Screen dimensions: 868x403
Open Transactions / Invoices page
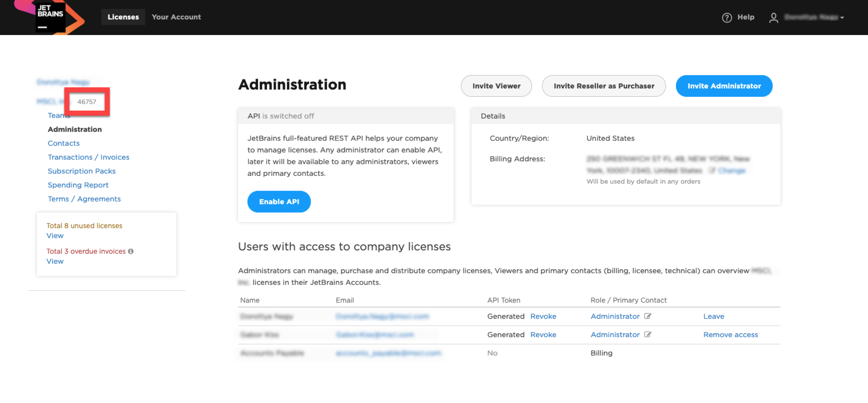pos(89,157)
